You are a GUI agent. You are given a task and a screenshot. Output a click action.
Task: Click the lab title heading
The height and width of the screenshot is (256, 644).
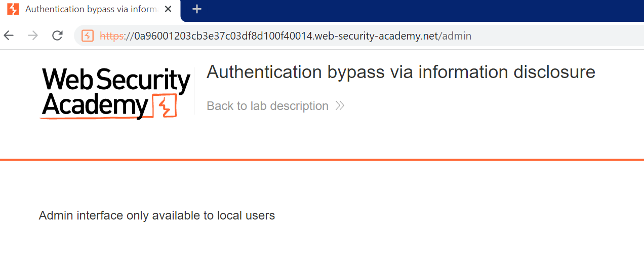pyautogui.click(x=400, y=72)
